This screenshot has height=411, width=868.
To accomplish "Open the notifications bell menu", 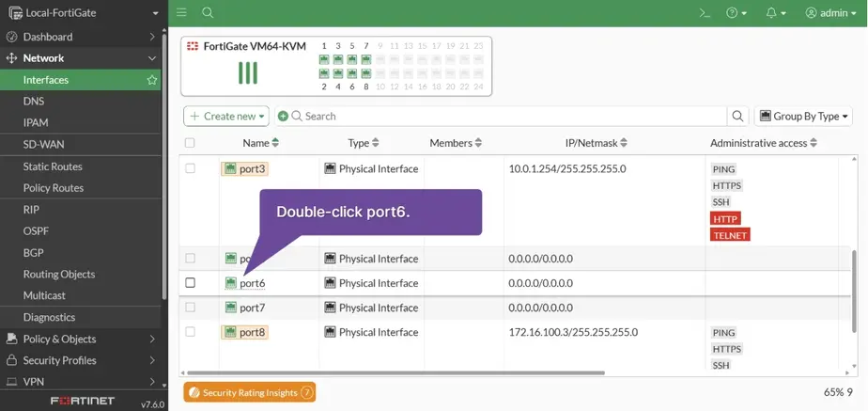I will click(x=776, y=13).
